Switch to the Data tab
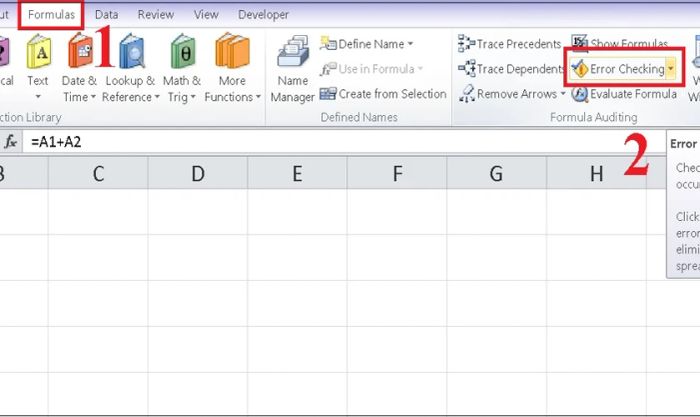The width and height of the screenshot is (700, 417). pos(106,15)
